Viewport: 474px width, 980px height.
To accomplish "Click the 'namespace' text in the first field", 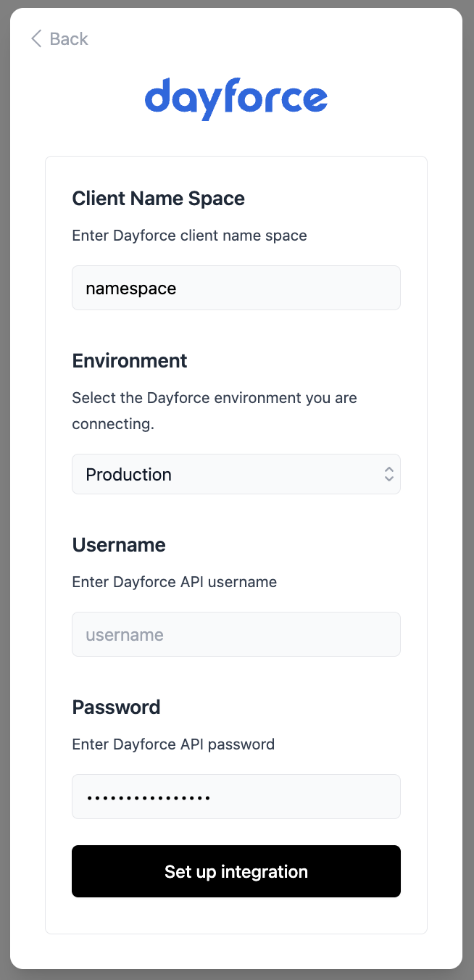I will [x=130, y=288].
